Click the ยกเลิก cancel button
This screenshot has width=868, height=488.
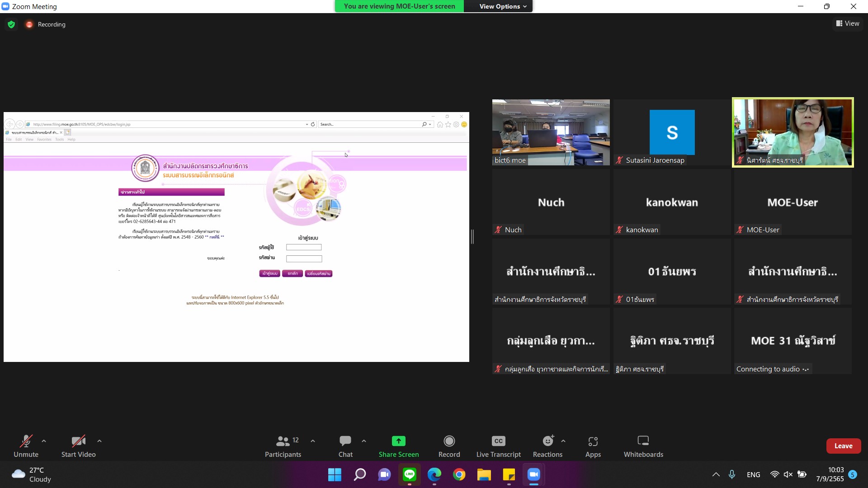point(292,273)
